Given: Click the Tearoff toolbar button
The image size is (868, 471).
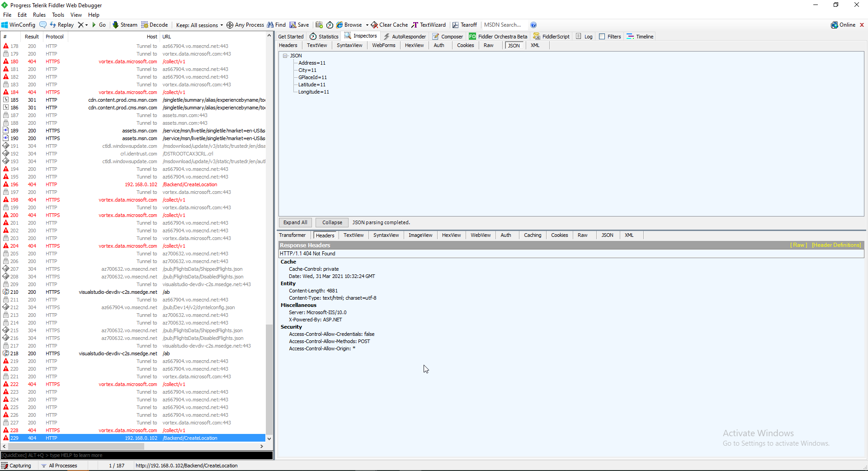Looking at the screenshot, I should (x=465, y=25).
